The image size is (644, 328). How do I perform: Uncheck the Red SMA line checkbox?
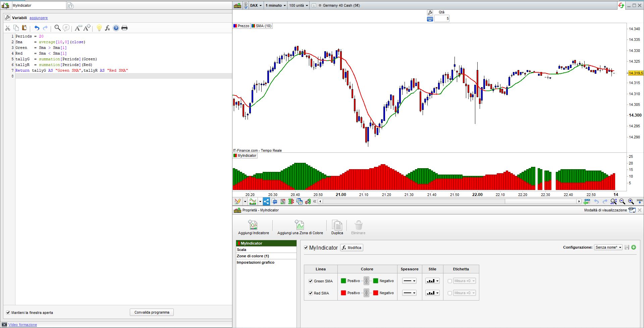[x=311, y=293]
